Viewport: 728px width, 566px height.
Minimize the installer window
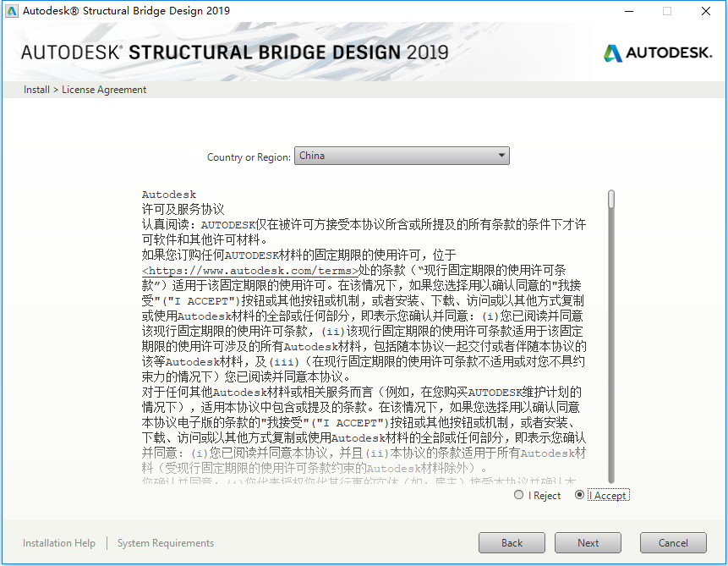coord(629,11)
